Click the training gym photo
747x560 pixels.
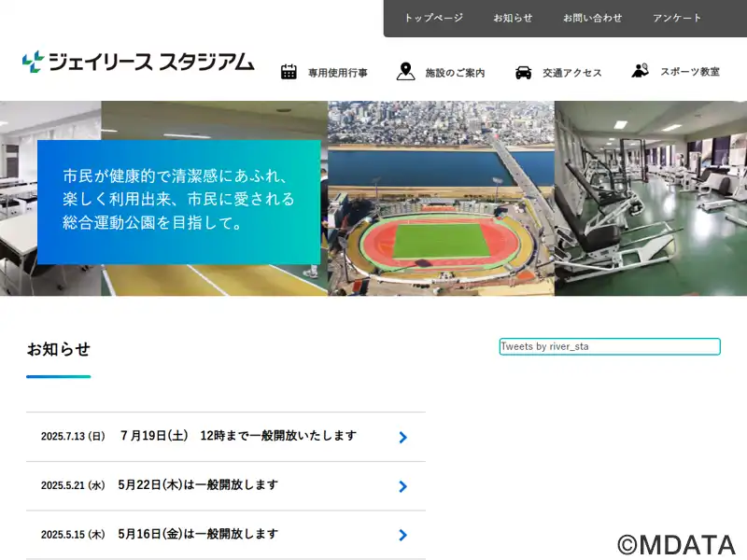pos(651,198)
